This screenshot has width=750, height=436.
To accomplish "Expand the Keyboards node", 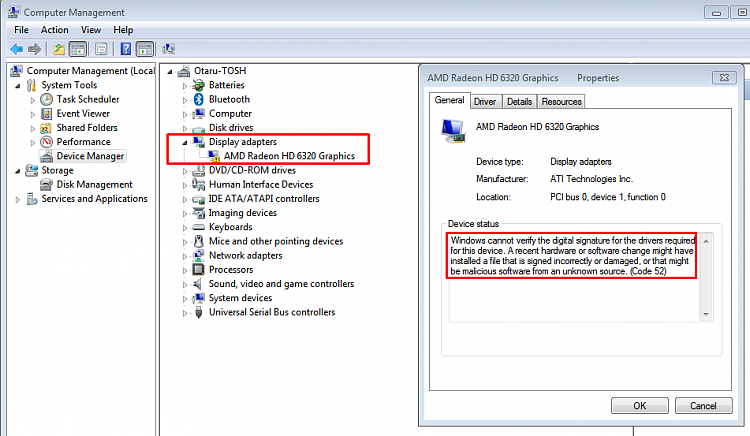I will point(185,228).
